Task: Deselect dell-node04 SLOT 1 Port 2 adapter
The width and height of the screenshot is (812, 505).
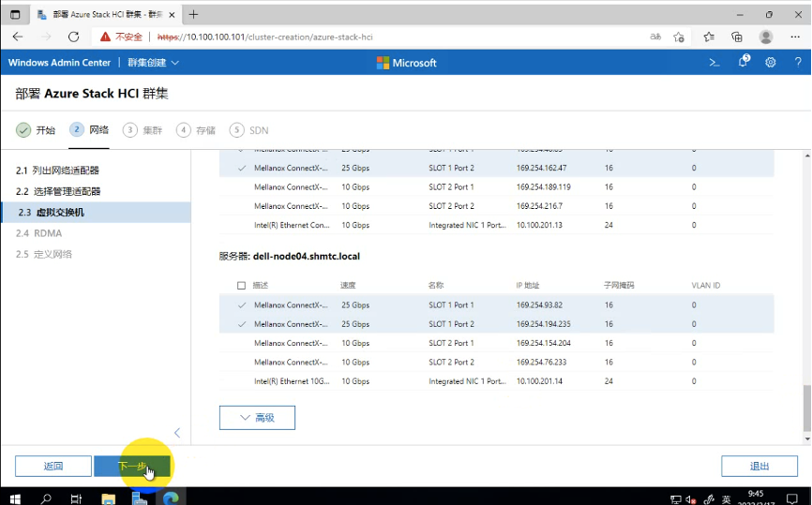Action: click(x=497, y=324)
